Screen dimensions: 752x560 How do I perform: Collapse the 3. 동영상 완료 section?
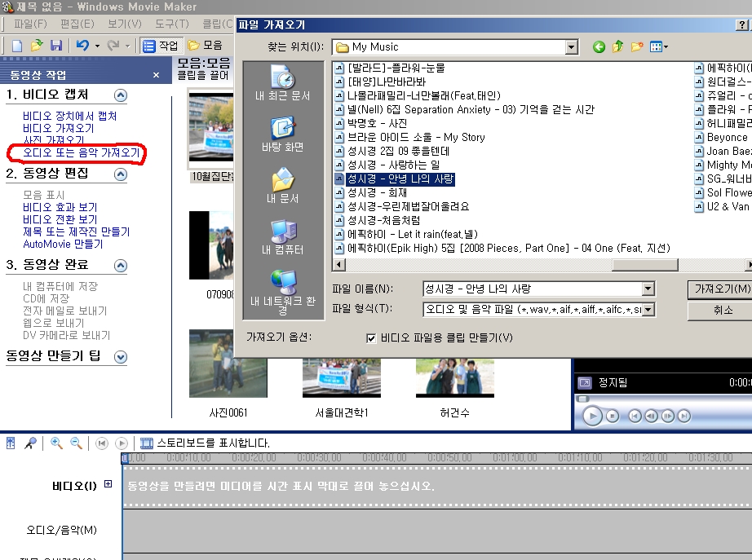pos(121,266)
